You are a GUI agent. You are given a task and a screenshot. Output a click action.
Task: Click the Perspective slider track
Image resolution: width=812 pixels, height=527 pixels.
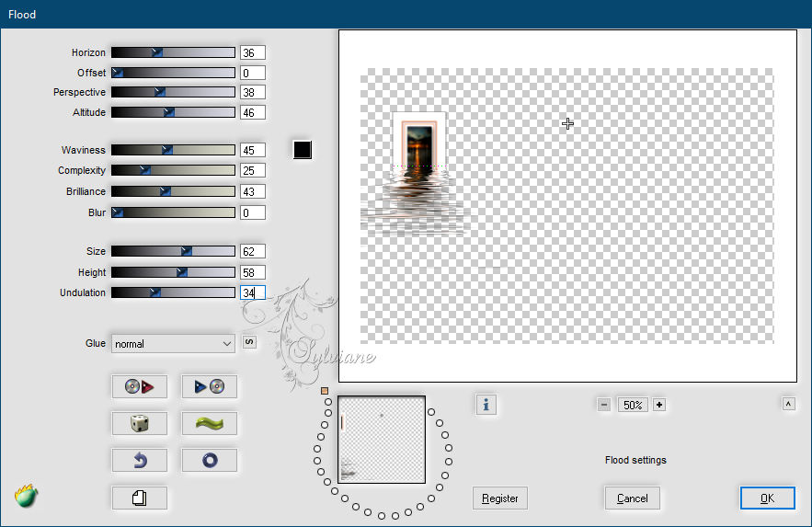pyautogui.click(x=173, y=92)
